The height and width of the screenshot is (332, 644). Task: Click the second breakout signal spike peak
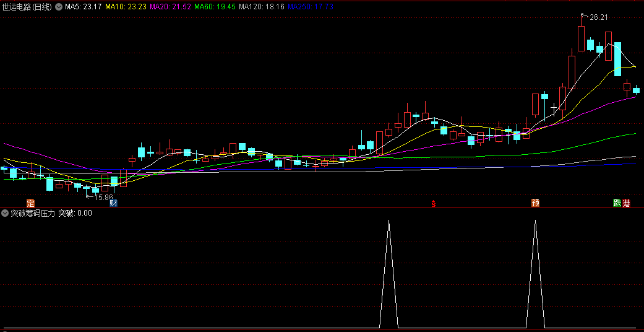point(535,221)
